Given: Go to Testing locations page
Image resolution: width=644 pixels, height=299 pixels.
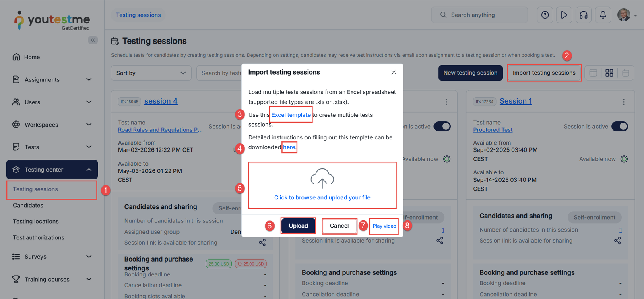Looking at the screenshot, I should tap(36, 222).
